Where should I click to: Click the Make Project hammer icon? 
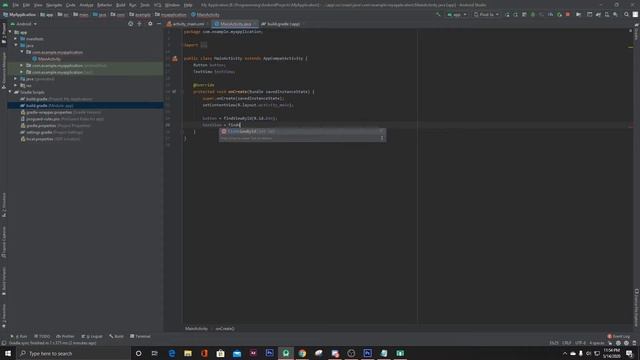(x=438, y=15)
